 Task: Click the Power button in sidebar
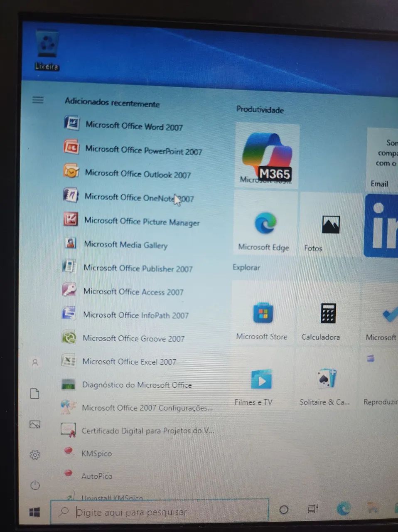[x=35, y=485]
